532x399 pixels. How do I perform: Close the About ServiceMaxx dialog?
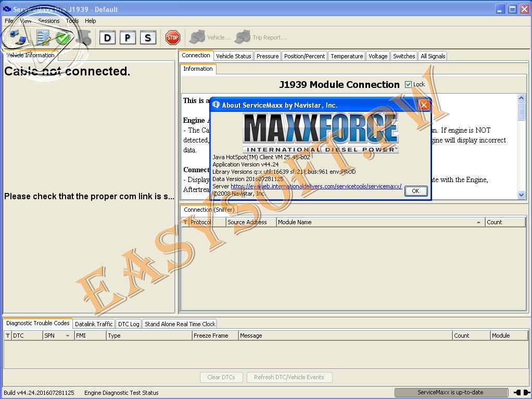pyautogui.click(x=424, y=105)
